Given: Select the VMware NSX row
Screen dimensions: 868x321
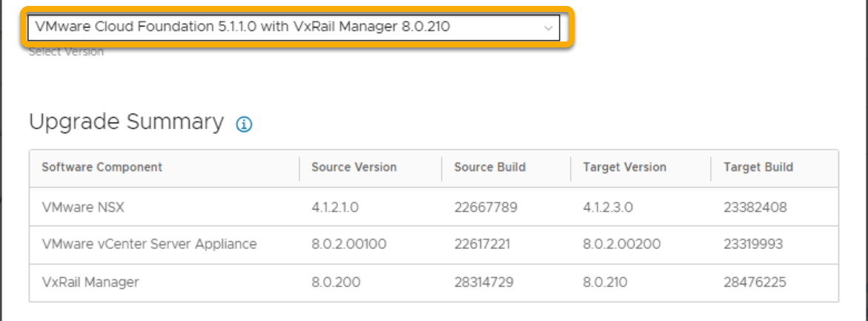Looking at the screenshot, I should point(83,208).
